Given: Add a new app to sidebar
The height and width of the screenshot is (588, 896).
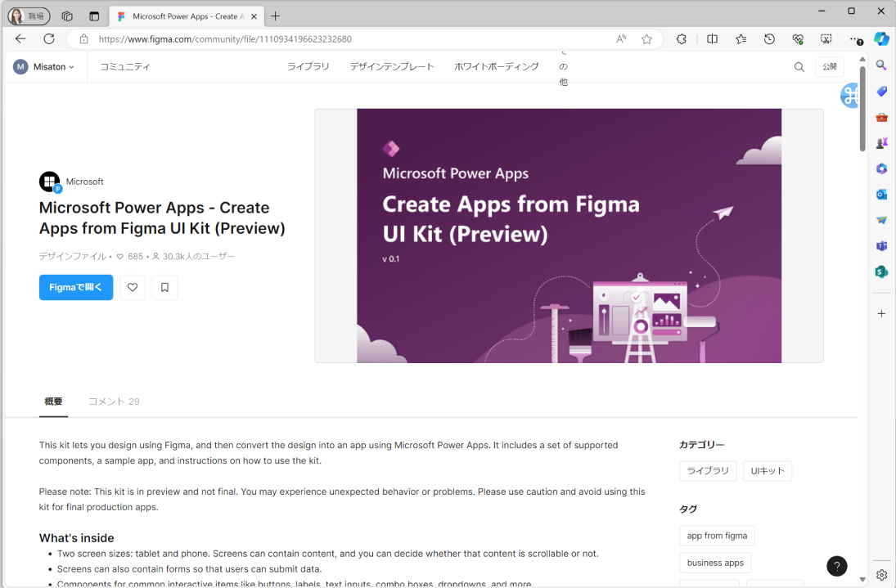Looking at the screenshot, I should click(x=882, y=313).
